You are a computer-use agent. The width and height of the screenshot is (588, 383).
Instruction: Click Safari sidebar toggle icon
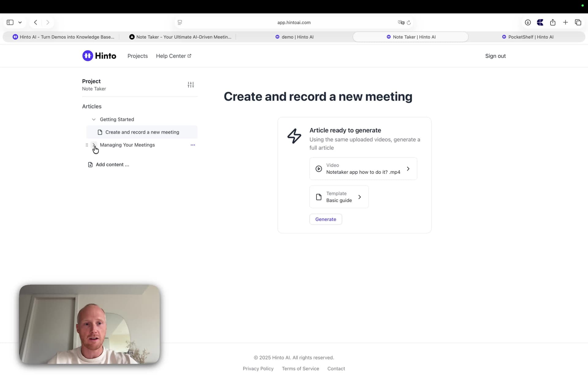(10, 22)
